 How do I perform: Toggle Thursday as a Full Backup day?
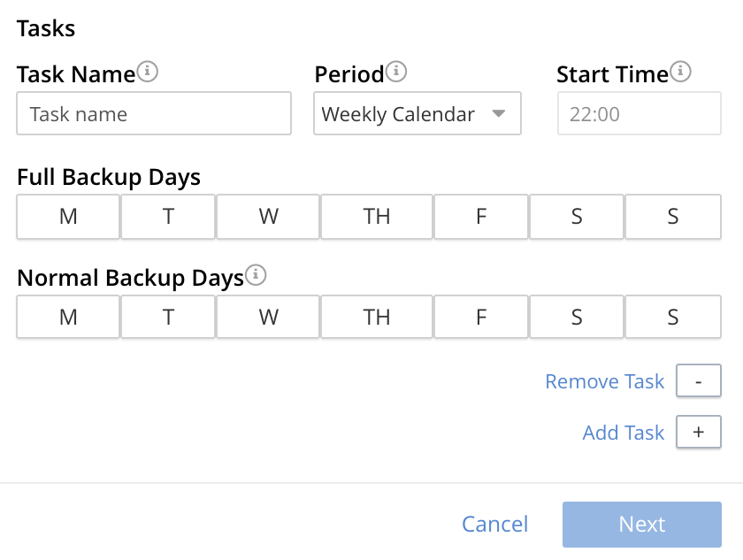tap(376, 217)
